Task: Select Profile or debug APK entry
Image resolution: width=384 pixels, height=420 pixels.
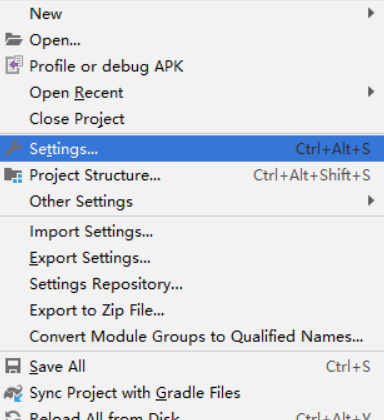Action: (192, 66)
